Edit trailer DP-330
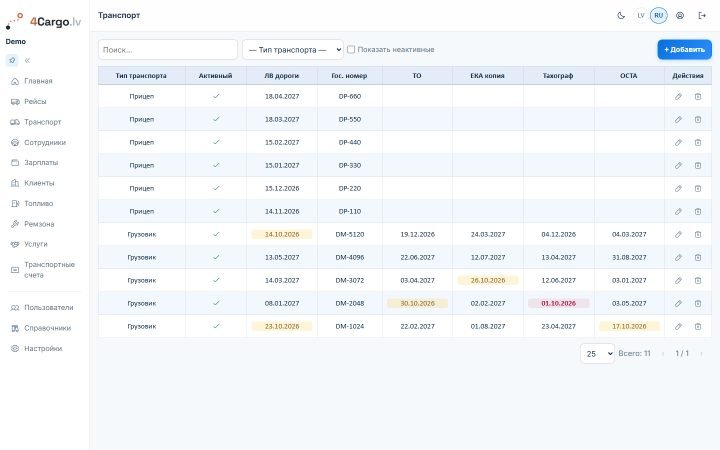The image size is (720, 450). 678,165
